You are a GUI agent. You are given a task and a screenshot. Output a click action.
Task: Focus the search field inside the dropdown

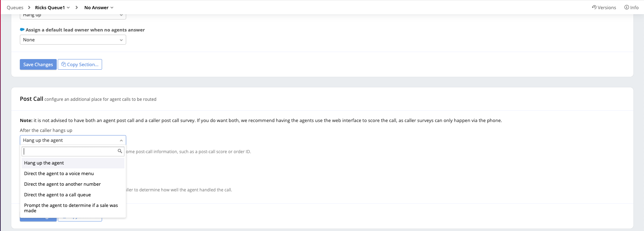[69, 151]
